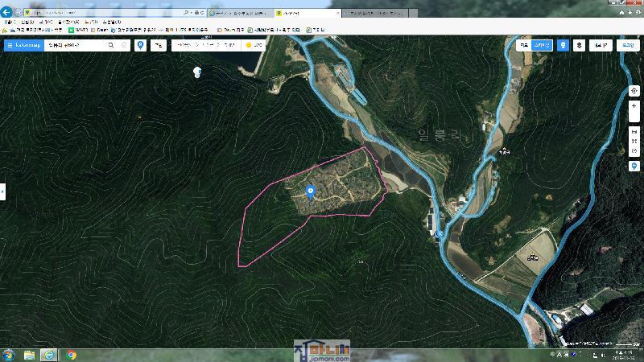Select the distance measure tool

tap(634, 130)
